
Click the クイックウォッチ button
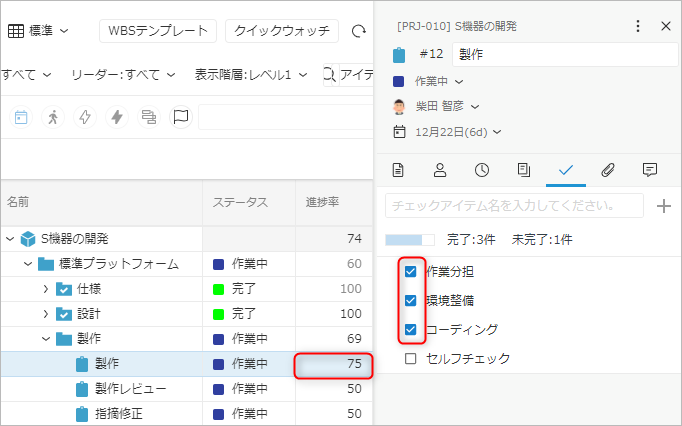[x=281, y=31]
